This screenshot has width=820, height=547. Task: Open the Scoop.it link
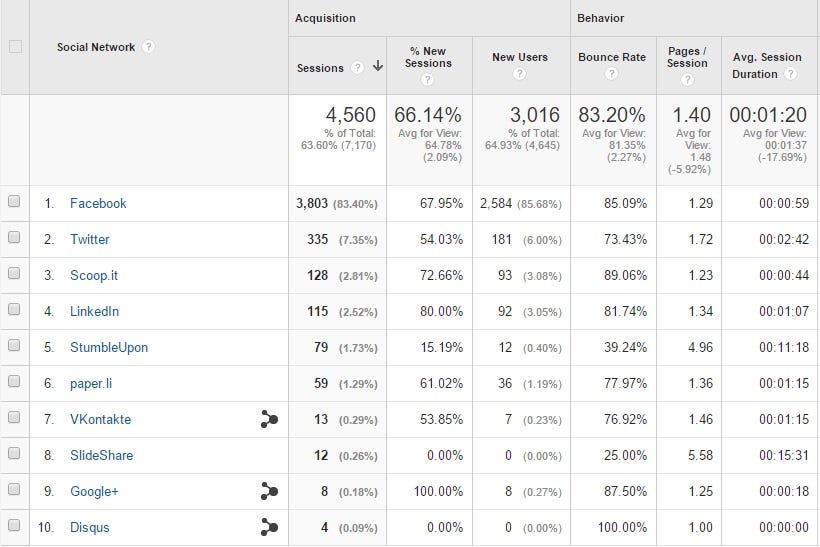(94, 276)
